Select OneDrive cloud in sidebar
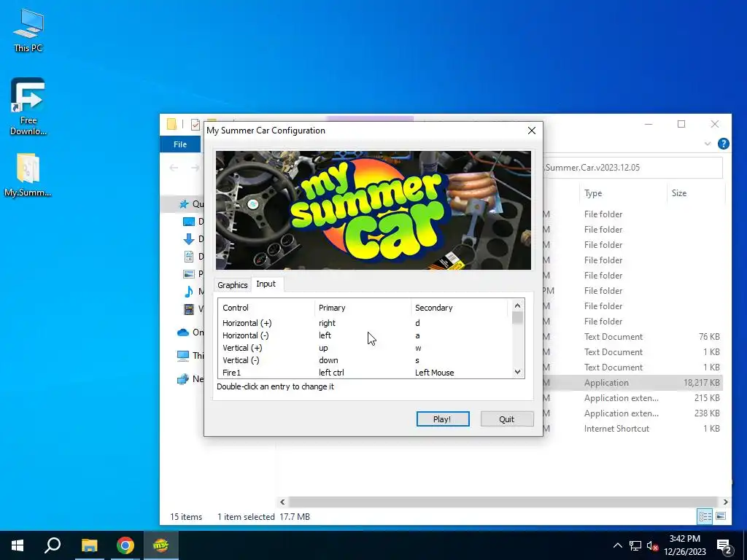The width and height of the screenshot is (747, 560). click(x=183, y=332)
